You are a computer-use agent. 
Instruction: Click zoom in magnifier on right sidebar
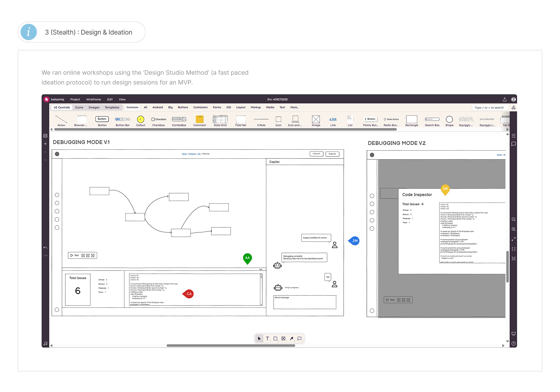point(514,229)
